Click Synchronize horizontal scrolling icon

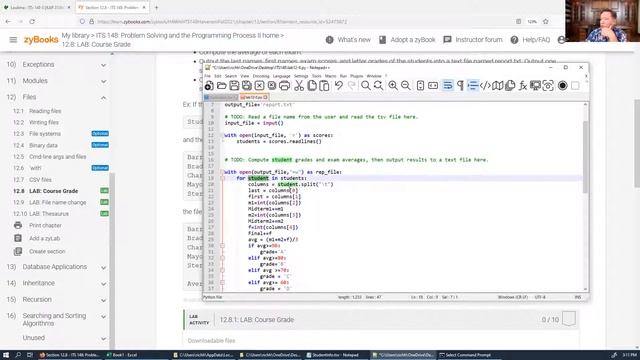point(433,85)
